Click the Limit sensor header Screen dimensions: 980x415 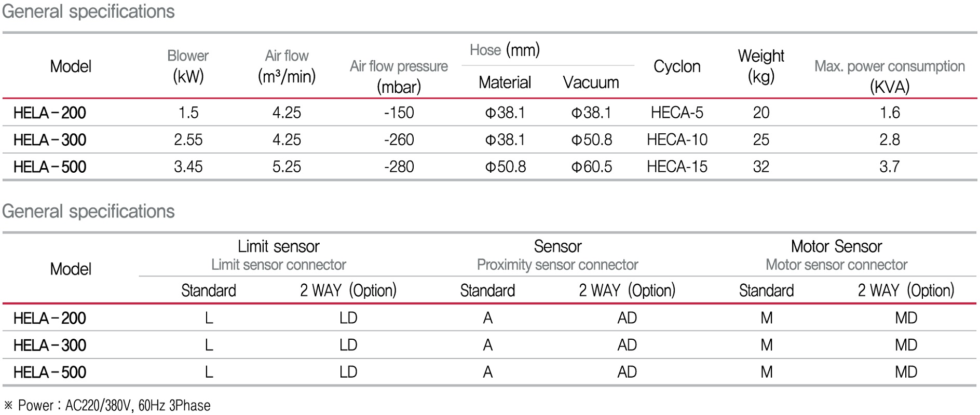pos(278,246)
